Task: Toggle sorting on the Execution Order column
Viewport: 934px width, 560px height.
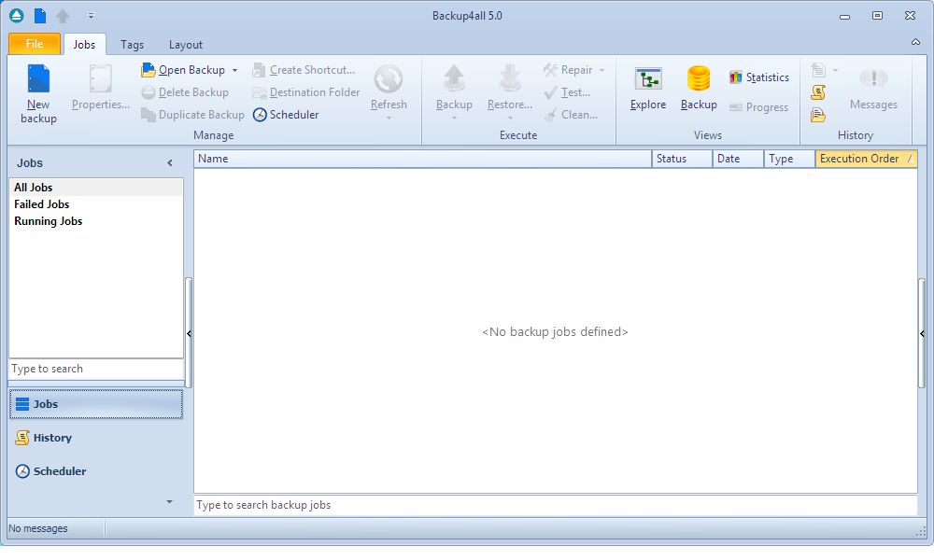Action: click(867, 159)
